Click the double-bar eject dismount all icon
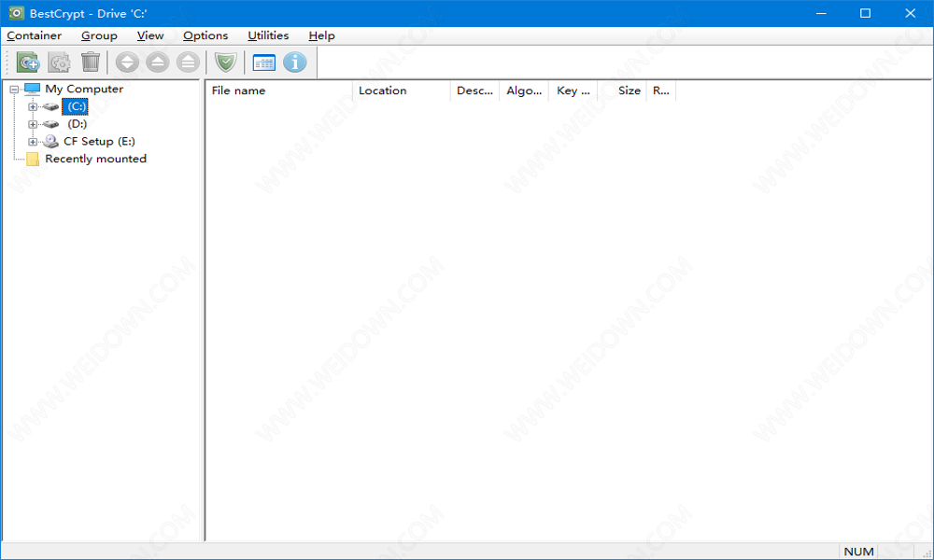The height and width of the screenshot is (560, 934). [x=188, y=62]
